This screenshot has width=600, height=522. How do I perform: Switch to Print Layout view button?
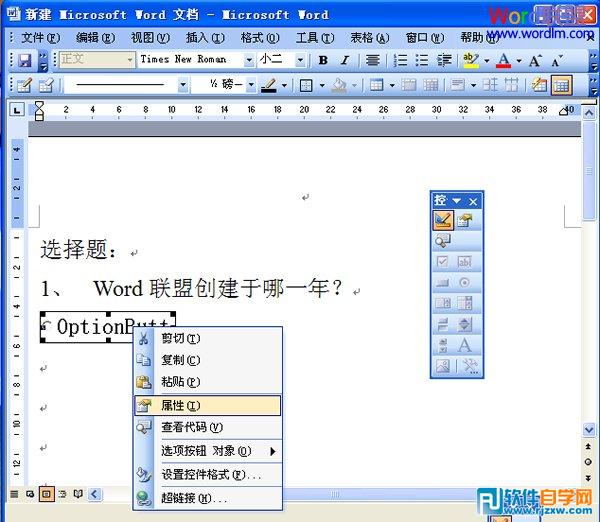46,494
